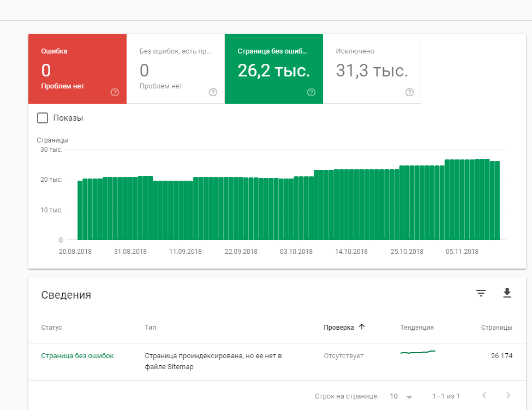The image size is (532, 410).
Task: Enable the Показы checkbox
Action: pyautogui.click(x=43, y=118)
